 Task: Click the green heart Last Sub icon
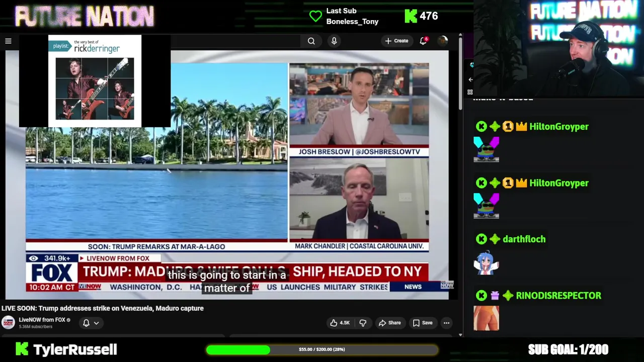pyautogui.click(x=315, y=16)
